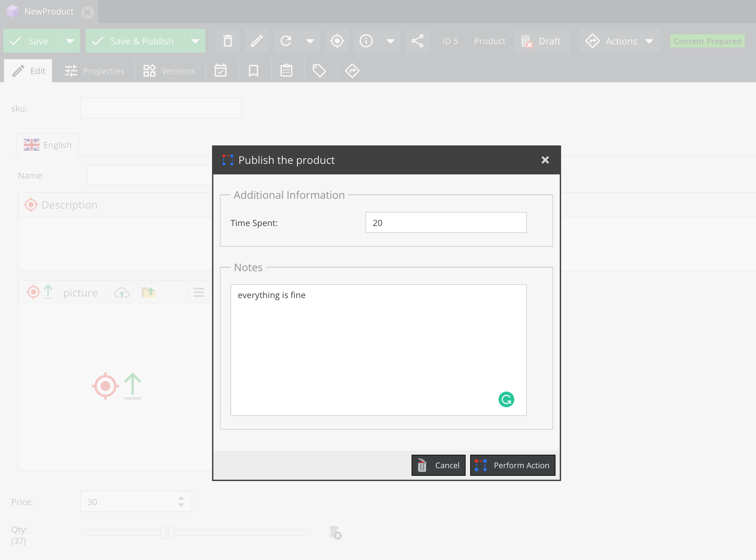Image resolution: width=756 pixels, height=560 pixels.
Task: Click the info circle icon in toolbar
Action: pos(366,41)
